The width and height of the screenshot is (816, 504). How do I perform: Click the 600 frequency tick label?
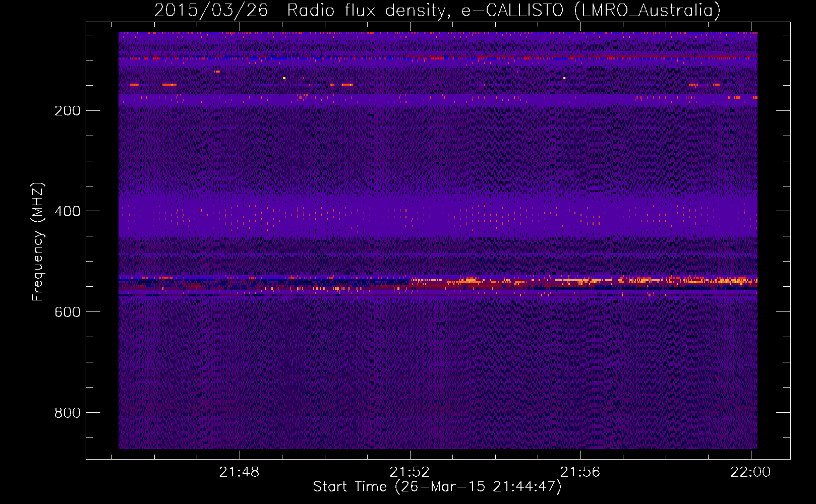(x=68, y=312)
